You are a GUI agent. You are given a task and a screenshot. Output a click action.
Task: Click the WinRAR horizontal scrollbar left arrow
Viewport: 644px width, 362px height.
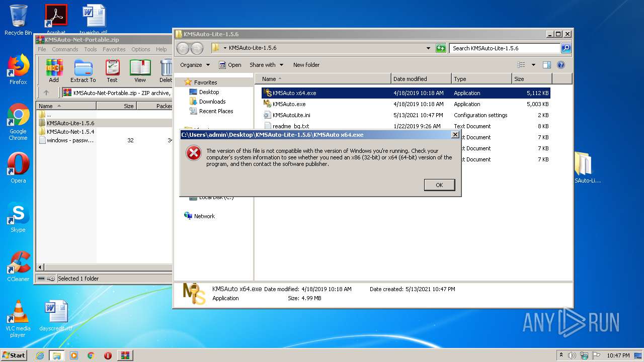click(40, 267)
